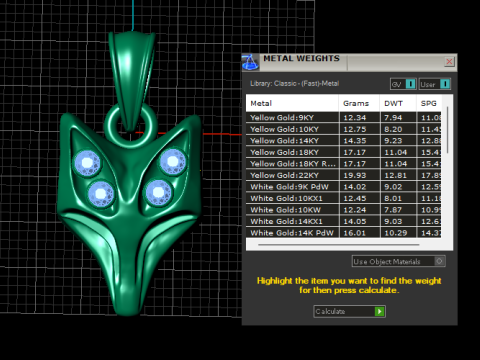Image resolution: width=480 pixels, height=360 pixels.
Task: Select the White Gold:10KX1 row
Action: pos(344,198)
